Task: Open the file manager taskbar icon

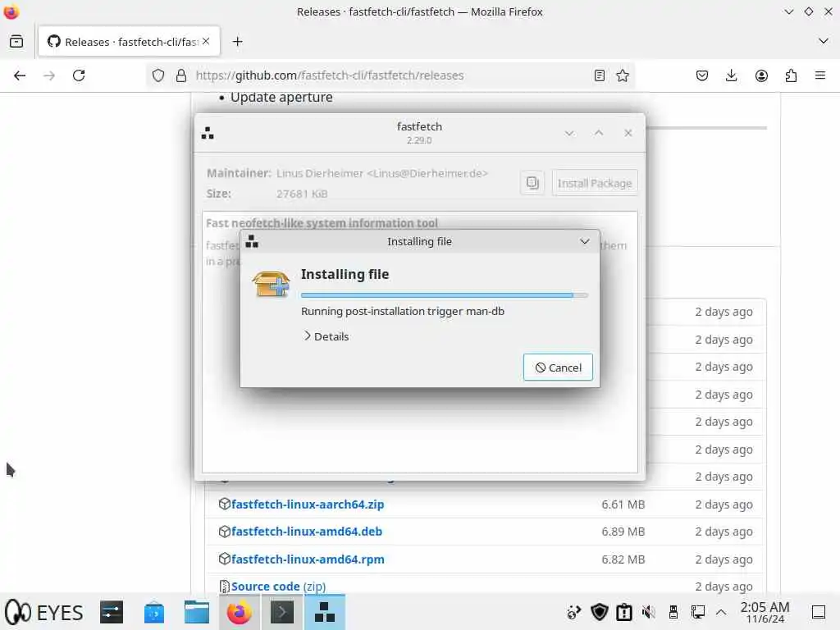Action: point(197,612)
